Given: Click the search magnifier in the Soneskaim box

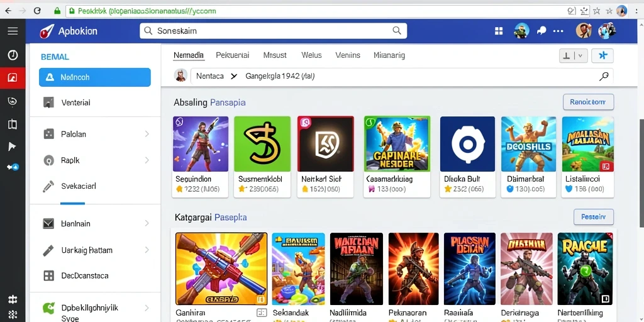Looking at the screenshot, I should click(397, 30).
